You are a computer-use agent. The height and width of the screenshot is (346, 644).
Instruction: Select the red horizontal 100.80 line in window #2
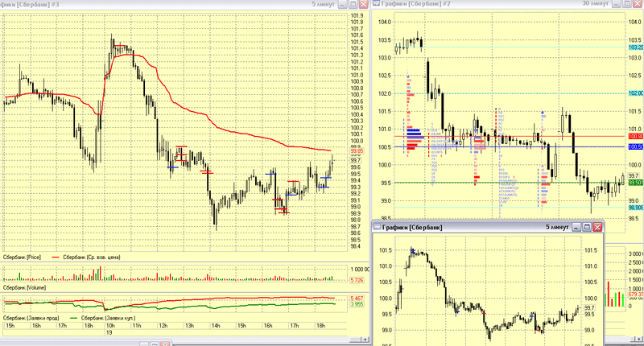(x=510, y=136)
